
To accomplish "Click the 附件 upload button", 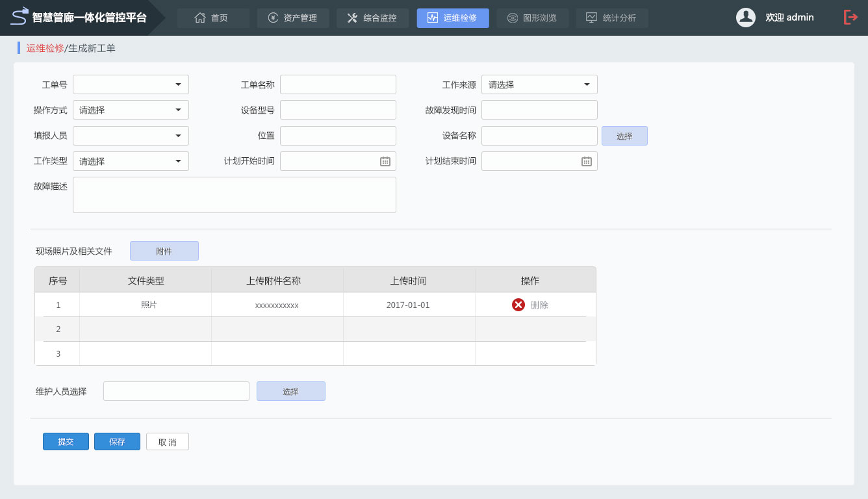I will tap(164, 251).
